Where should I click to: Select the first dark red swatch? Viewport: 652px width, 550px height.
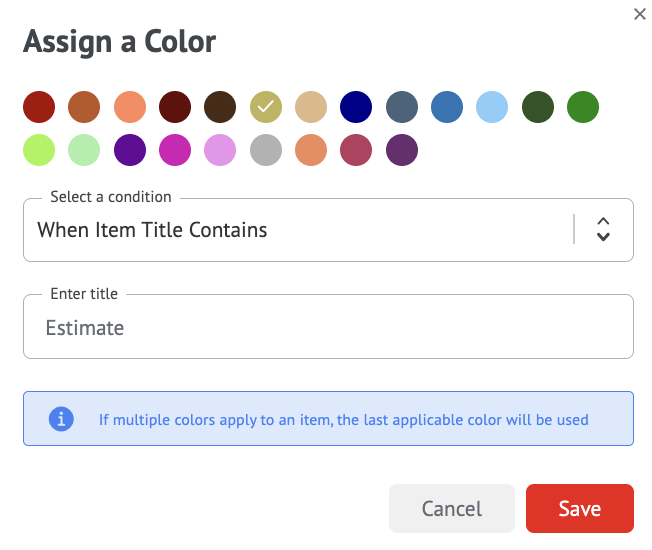pos(39,106)
